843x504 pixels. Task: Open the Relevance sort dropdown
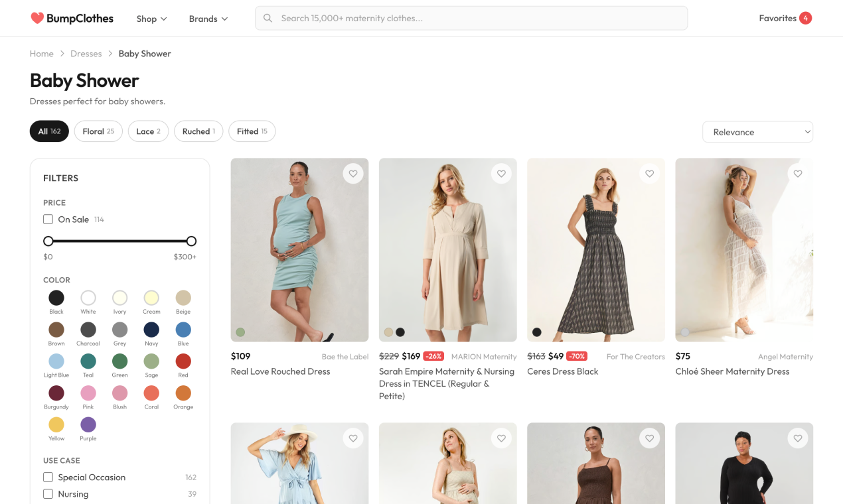point(757,131)
